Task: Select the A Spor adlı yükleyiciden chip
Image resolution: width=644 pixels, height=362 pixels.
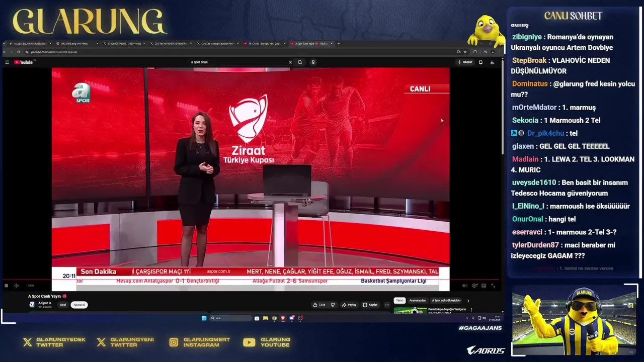Action: [x=446, y=301]
